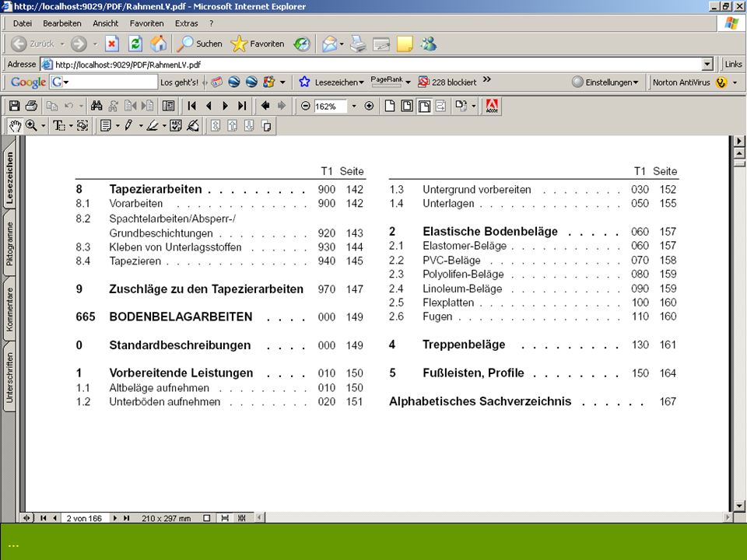The width and height of the screenshot is (747, 560).
Task: Select the digital signature pen tool
Action: click(x=193, y=126)
